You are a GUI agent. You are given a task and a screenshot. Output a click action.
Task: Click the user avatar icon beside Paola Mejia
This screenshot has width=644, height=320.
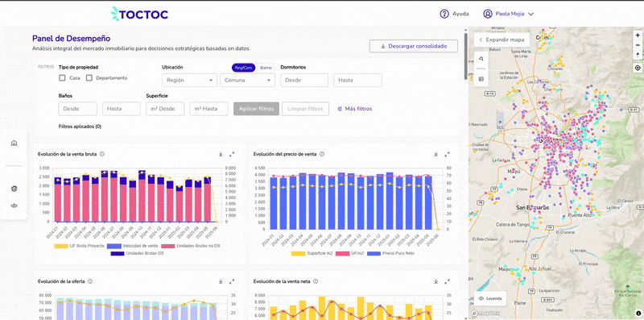[488, 14]
